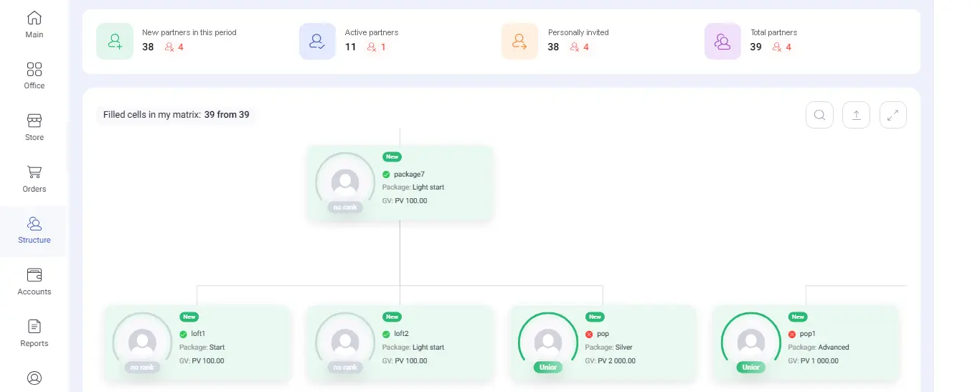980x392 pixels.
Task: Click the Total partners purple icon
Action: [x=722, y=41]
